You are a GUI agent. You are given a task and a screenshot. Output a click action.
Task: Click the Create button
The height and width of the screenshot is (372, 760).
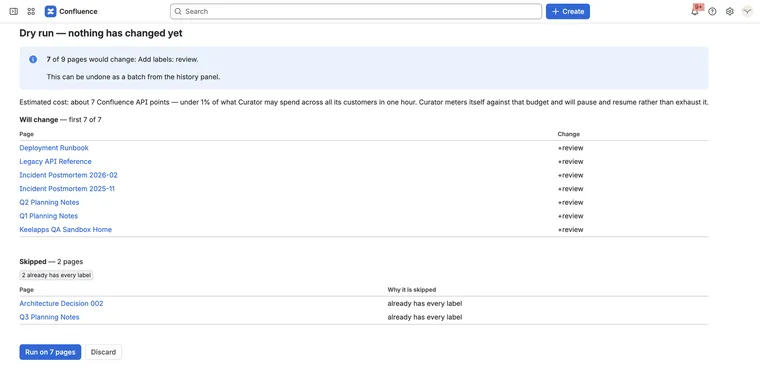[x=568, y=11]
